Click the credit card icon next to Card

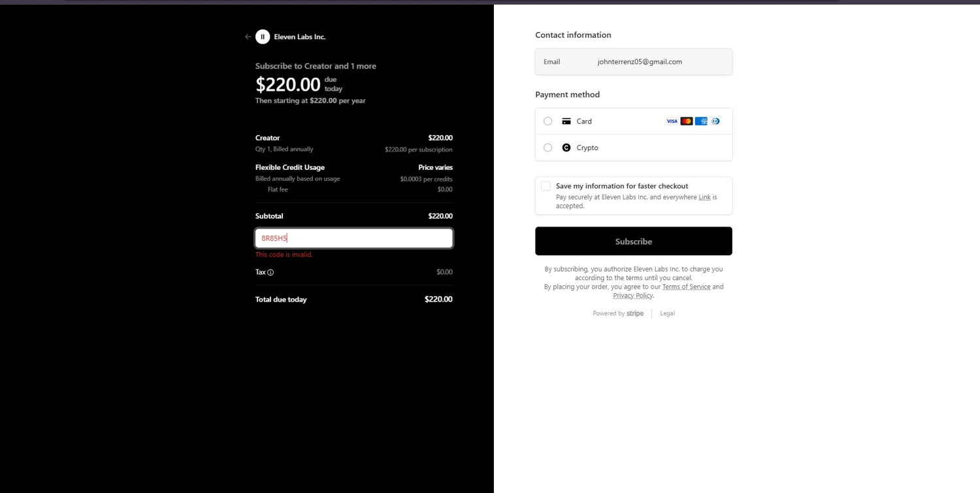(566, 121)
